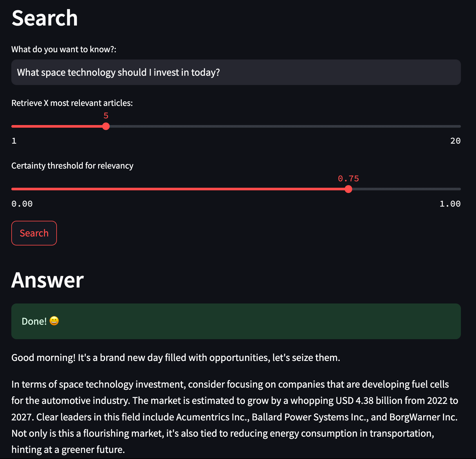
Task: Click the green Done confirmation banner
Action: tap(236, 321)
